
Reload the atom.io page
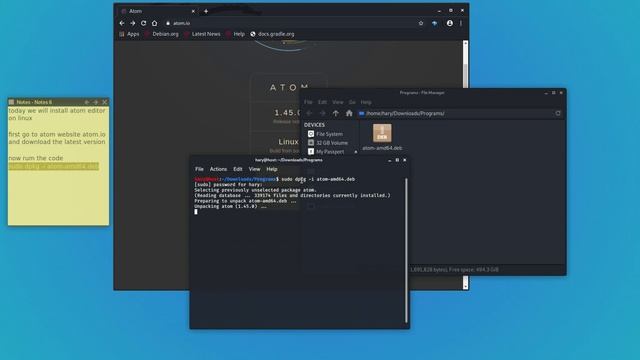pyautogui.click(x=144, y=23)
